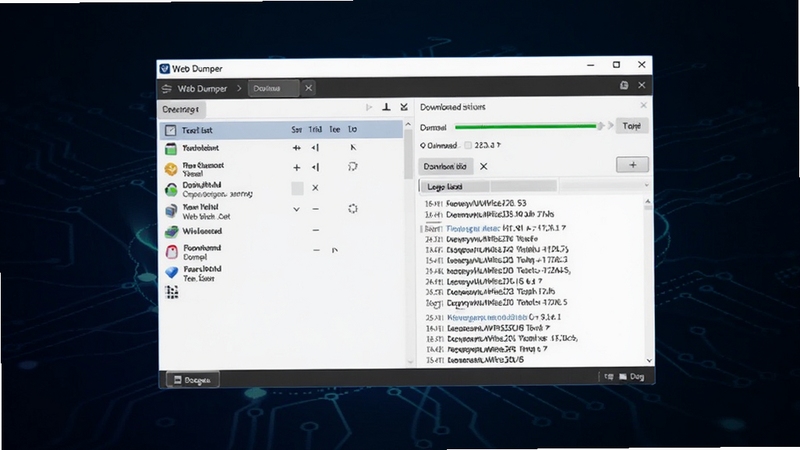Click the green headphones row icon
The image size is (800, 450).
(171, 190)
